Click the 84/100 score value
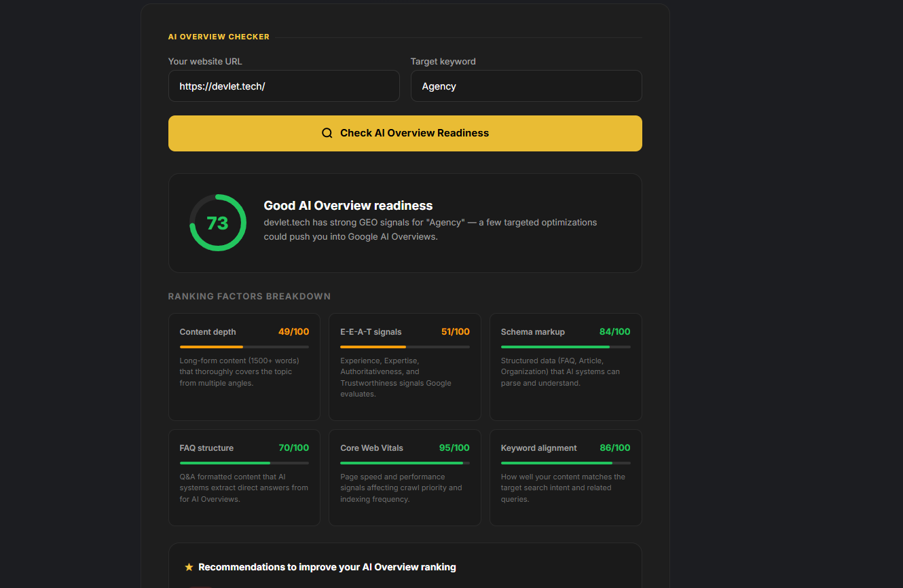 [615, 332]
